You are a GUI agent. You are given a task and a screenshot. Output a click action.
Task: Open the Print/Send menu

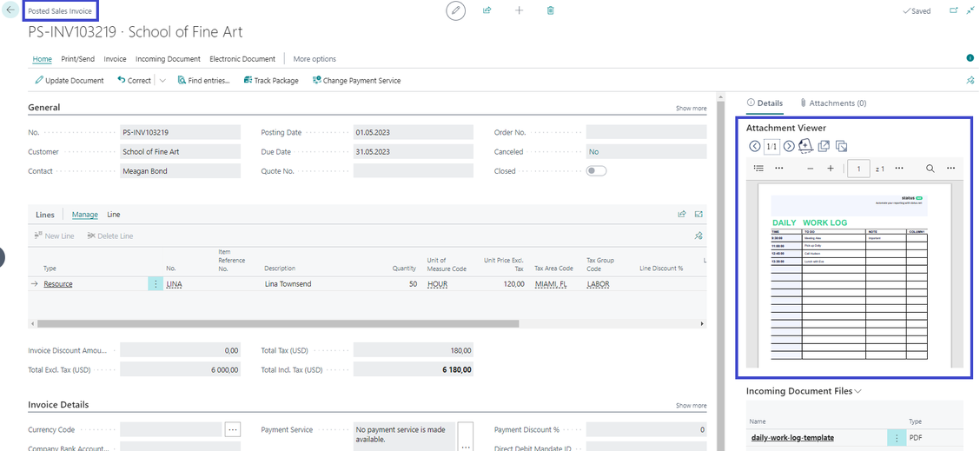78,59
